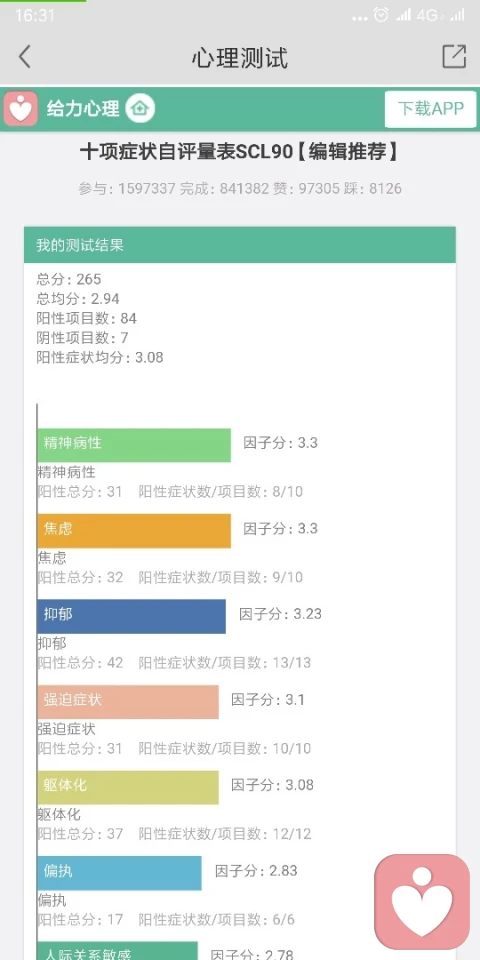This screenshot has height=960, width=480.
Task: Tap the pink heart app logo
Action: (21, 109)
